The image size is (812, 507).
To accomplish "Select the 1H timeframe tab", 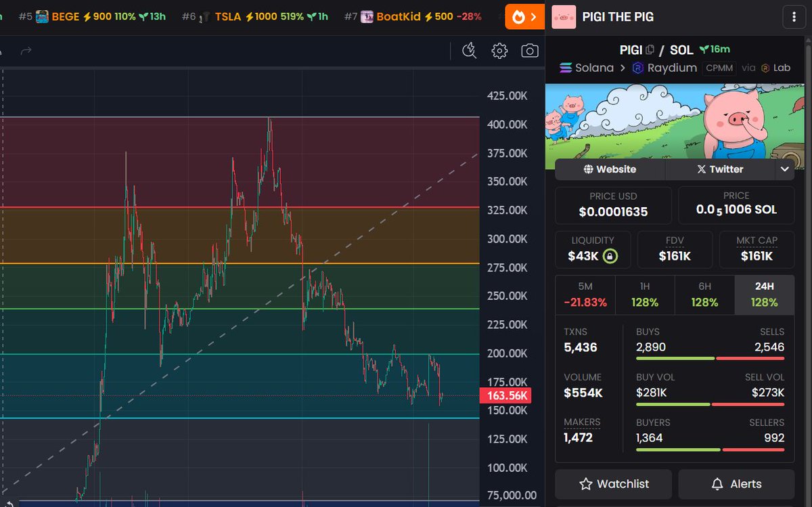I will (x=645, y=294).
